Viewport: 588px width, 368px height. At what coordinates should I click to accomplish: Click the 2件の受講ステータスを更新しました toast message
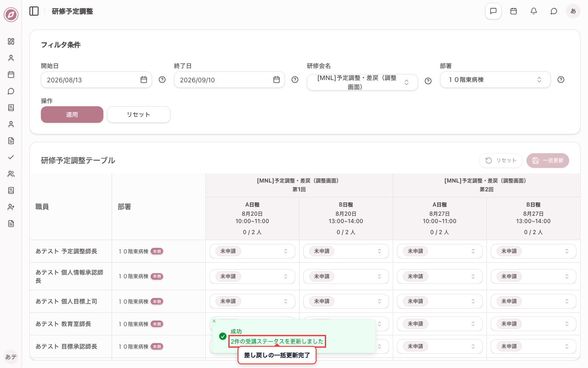(x=277, y=341)
